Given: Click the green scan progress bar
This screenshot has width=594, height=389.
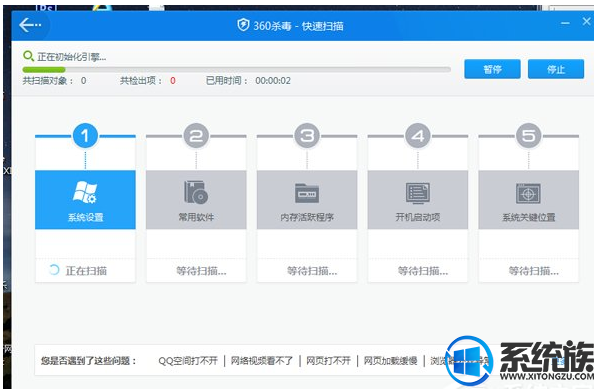Looking at the screenshot, I should point(236,70).
